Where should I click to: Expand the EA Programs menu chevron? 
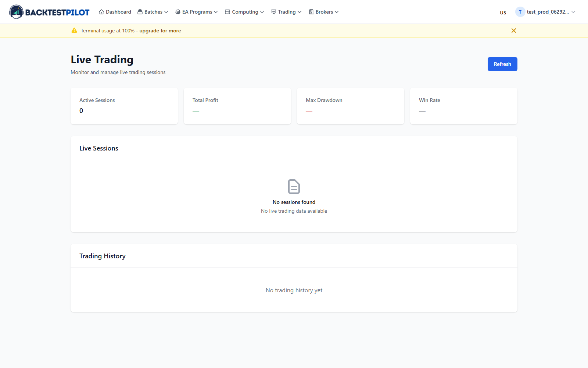[216, 12]
